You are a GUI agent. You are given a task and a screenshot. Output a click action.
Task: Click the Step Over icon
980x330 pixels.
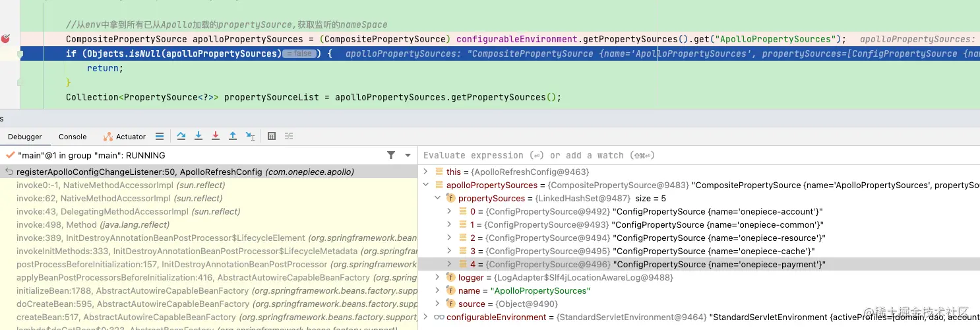click(x=181, y=137)
